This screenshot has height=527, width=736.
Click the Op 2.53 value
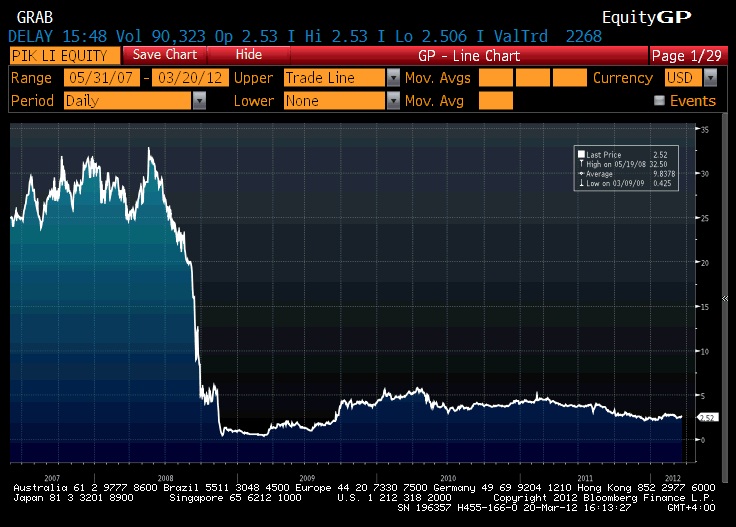click(x=246, y=36)
